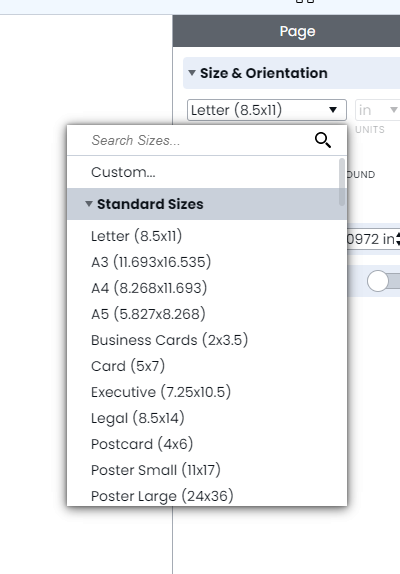Collapse the Standard Sizes group triangle
Screen dimensions: 400x574
tap(89, 204)
